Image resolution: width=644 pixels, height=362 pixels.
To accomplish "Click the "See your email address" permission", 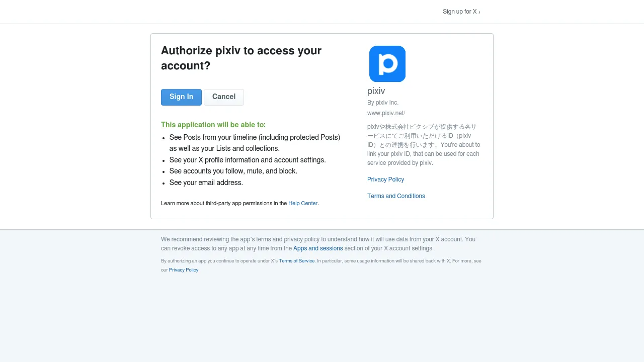I will coord(206,183).
